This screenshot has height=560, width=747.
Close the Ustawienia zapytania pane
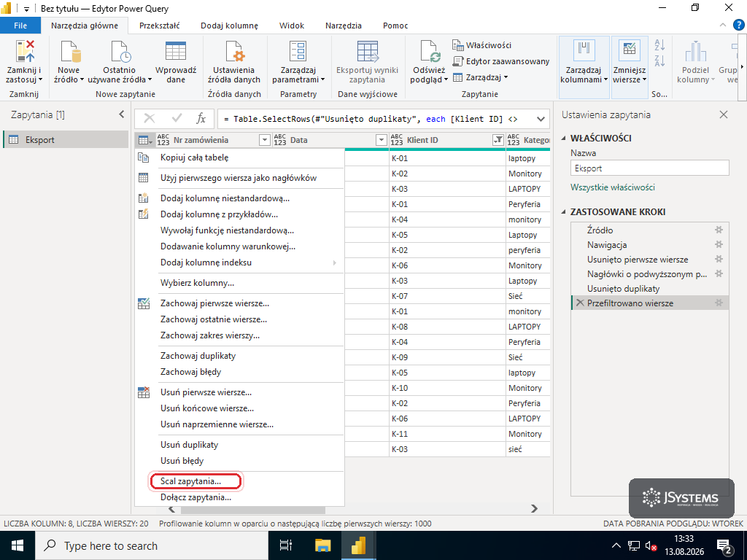pos(723,114)
